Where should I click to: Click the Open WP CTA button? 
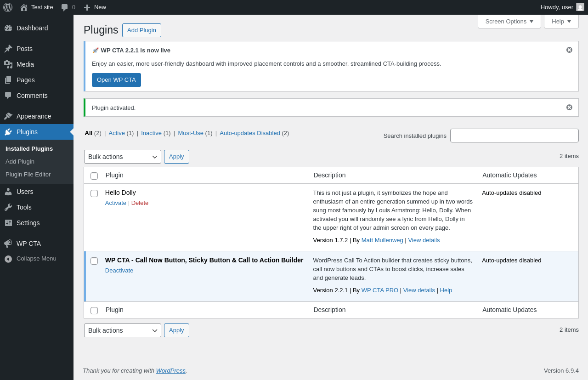tap(116, 80)
